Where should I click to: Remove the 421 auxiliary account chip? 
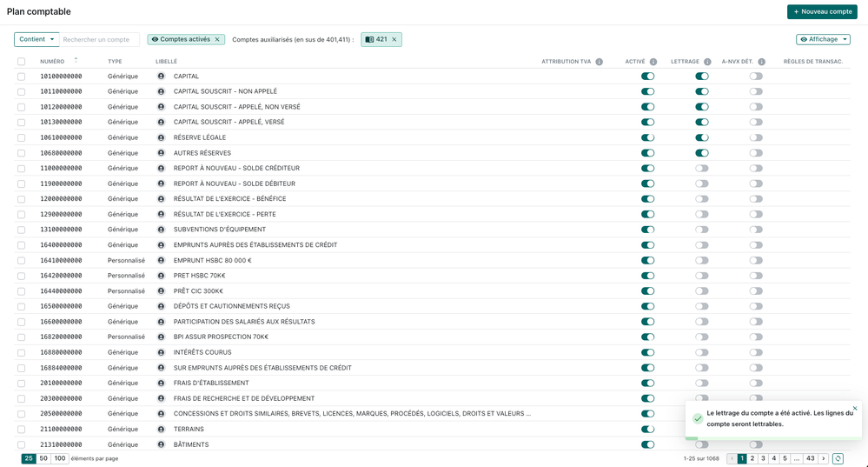[x=394, y=39]
